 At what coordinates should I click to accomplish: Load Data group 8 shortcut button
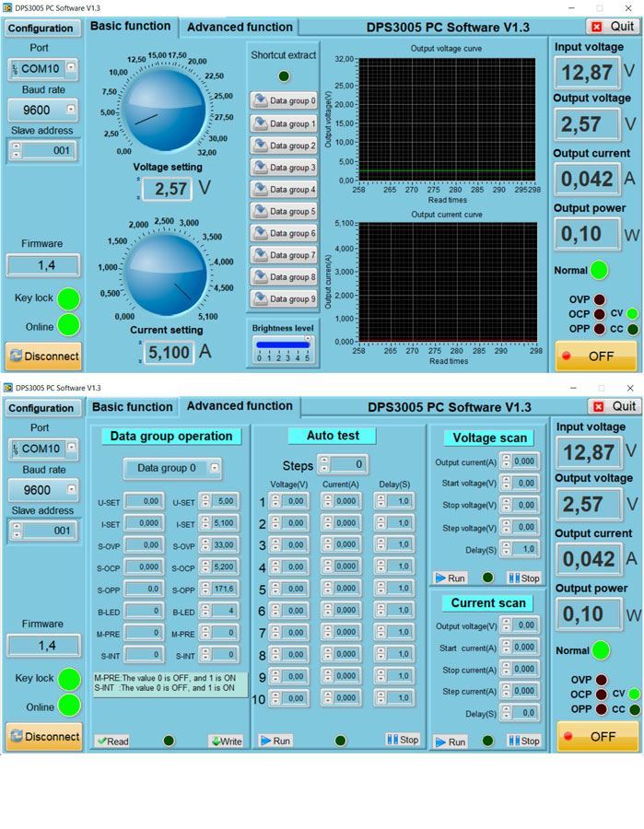[x=284, y=276]
